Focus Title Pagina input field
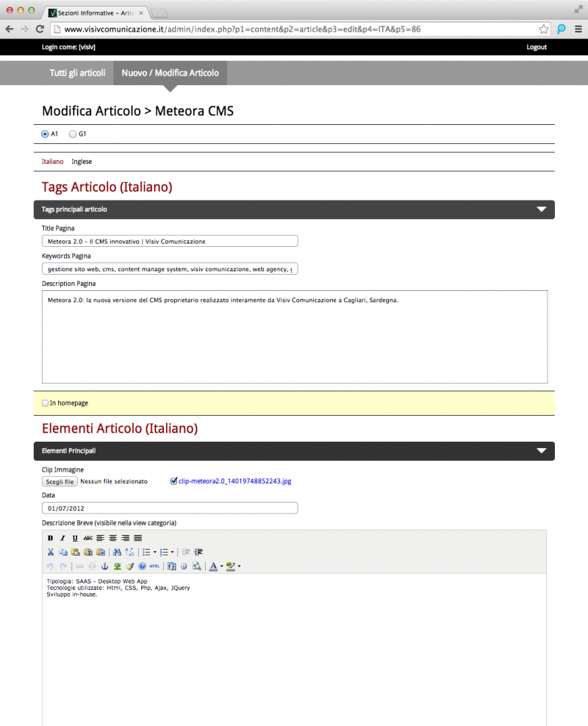The height and width of the screenshot is (726, 588). [x=170, y=241]
